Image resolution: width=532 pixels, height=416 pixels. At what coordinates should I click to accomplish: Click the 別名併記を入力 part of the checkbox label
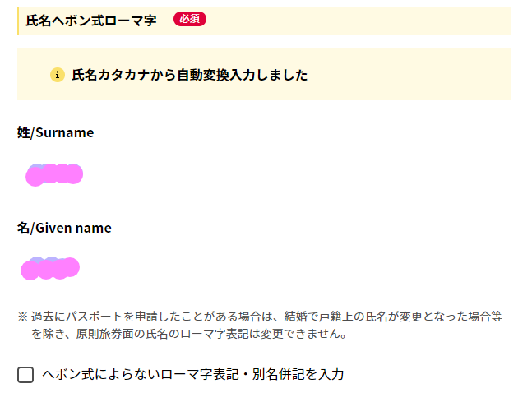coord(298,375)
